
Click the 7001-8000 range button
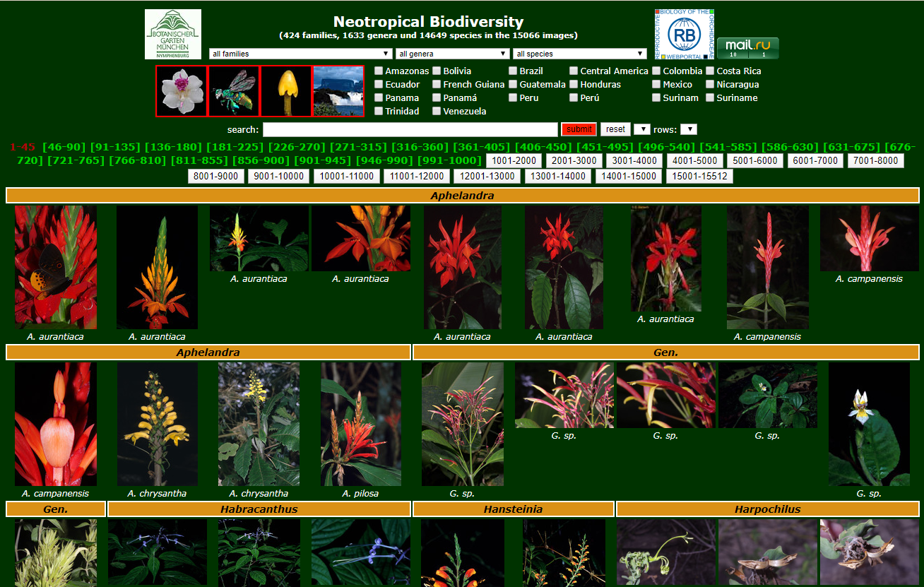(875, 160)
